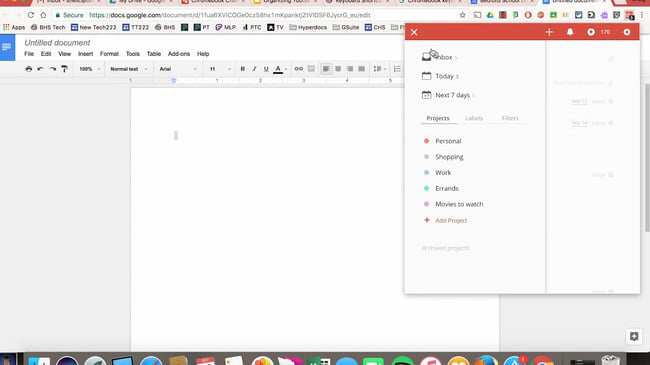Open the New Tech222 bookmark
The height and width of the screenshot is (365, 650).
(x=94, y=27)
